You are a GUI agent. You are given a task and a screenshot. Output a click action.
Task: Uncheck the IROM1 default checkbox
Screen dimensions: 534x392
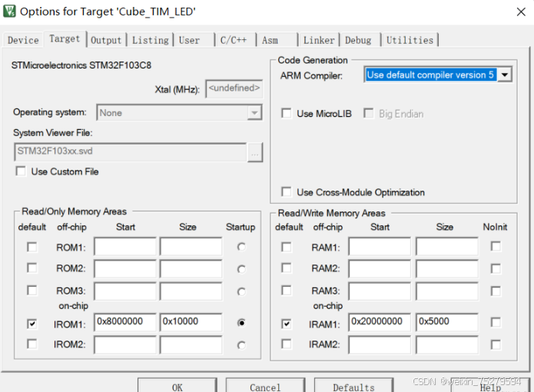[x=32, y=324]
